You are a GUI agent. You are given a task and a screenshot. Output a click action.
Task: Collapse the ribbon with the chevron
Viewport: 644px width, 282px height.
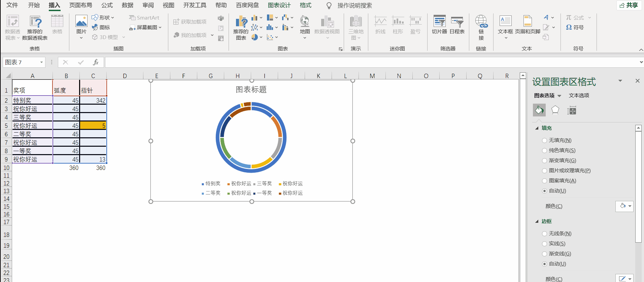[x=641, y=50]
